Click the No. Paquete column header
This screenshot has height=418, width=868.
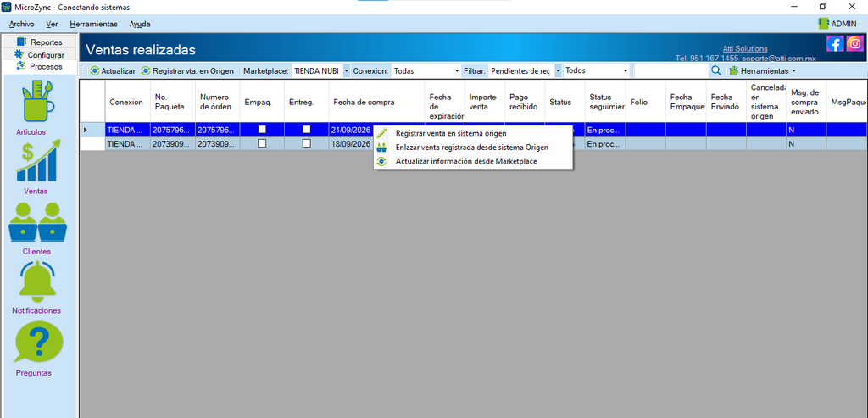tap(173, 102)
